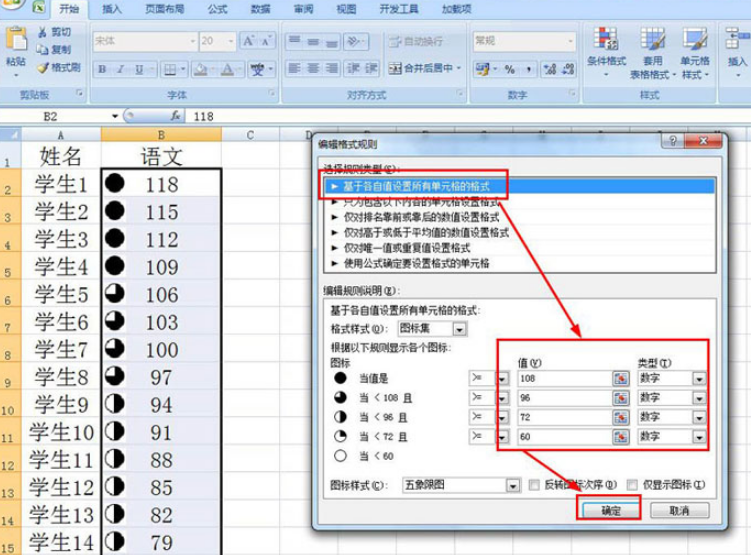Click cell containing 学生5
The image size is (751, 555).
pyautogui.click(x=61, y=294)
